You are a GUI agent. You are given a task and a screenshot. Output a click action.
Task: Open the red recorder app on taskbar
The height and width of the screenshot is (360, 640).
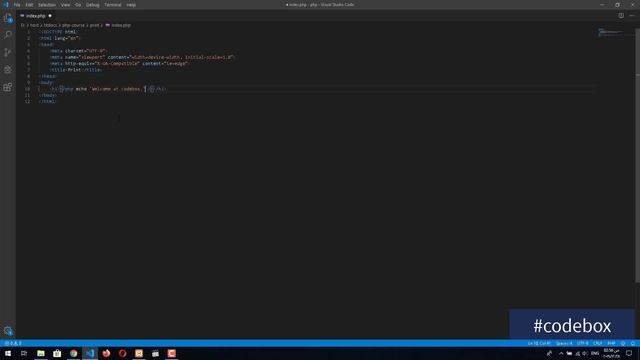tap(171, 353)
